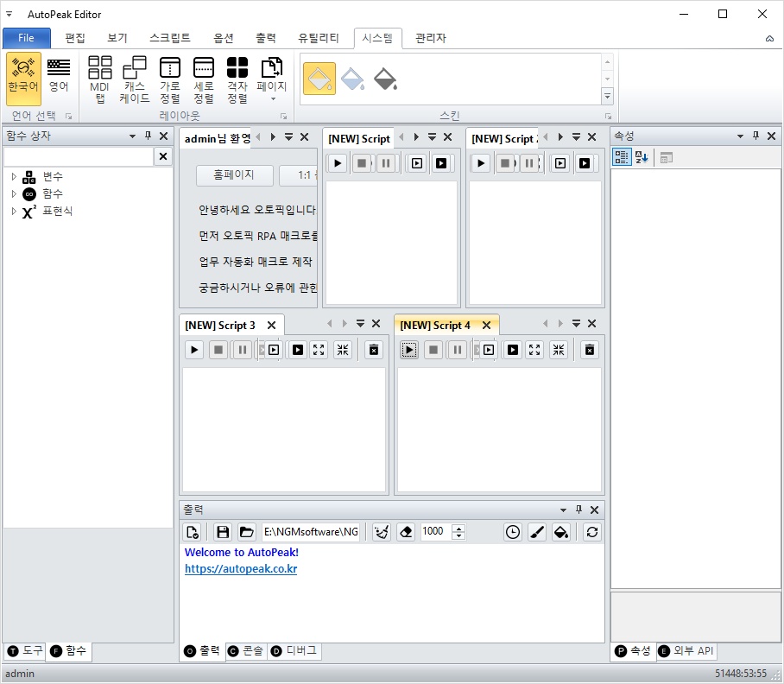
Task: Expand Script 3 editor to fullscreen
Action: coord(319,350)
